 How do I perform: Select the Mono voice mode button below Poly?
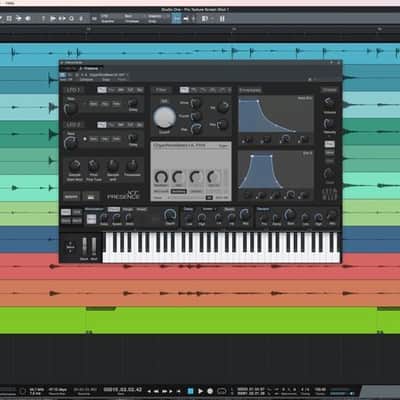[x=330, y=152]
